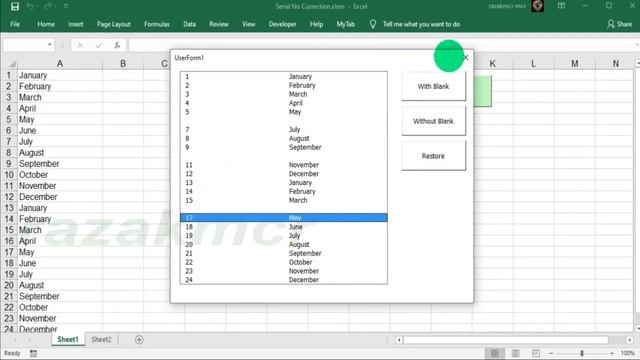Open the MyTab ribbon tab
Viewport: 640px width, 360px height.
346,24
